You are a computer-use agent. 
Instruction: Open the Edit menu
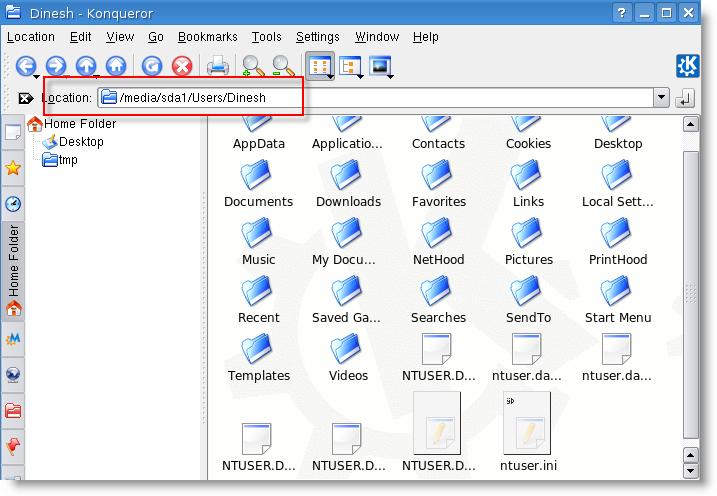pyautogui.click(x=80, y=37)
